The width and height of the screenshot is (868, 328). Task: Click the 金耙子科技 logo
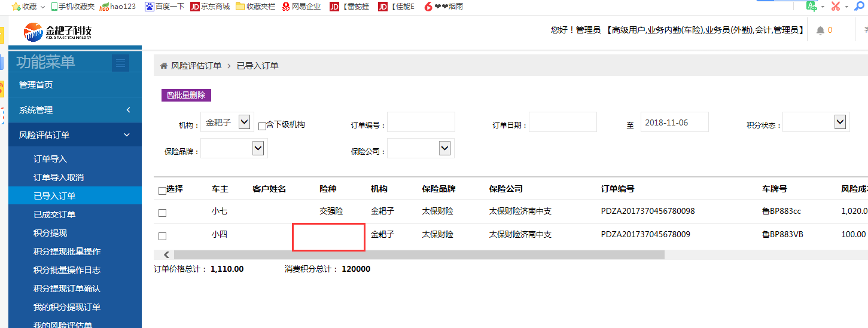(58, 32)
